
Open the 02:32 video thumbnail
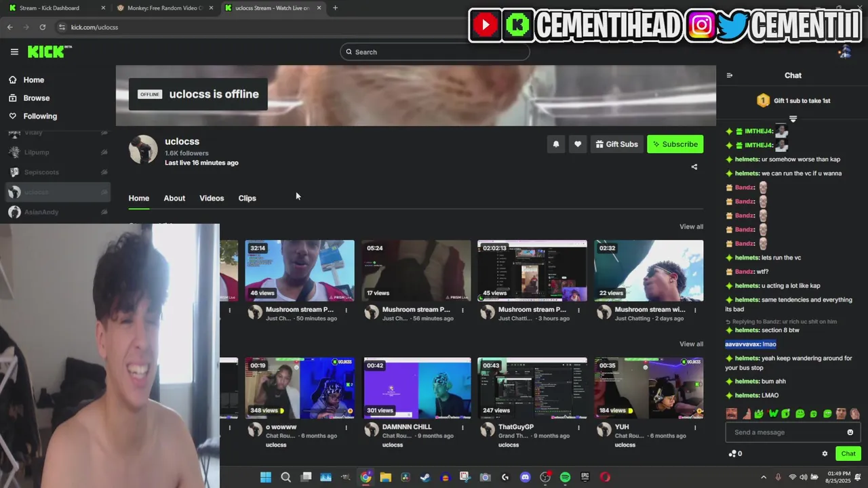click(649, 270)
